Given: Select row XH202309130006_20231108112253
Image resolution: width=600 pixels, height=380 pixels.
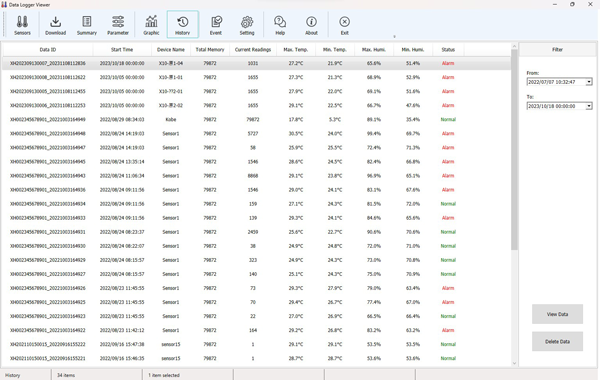Looking at the screenshot, I should point(256,105).
